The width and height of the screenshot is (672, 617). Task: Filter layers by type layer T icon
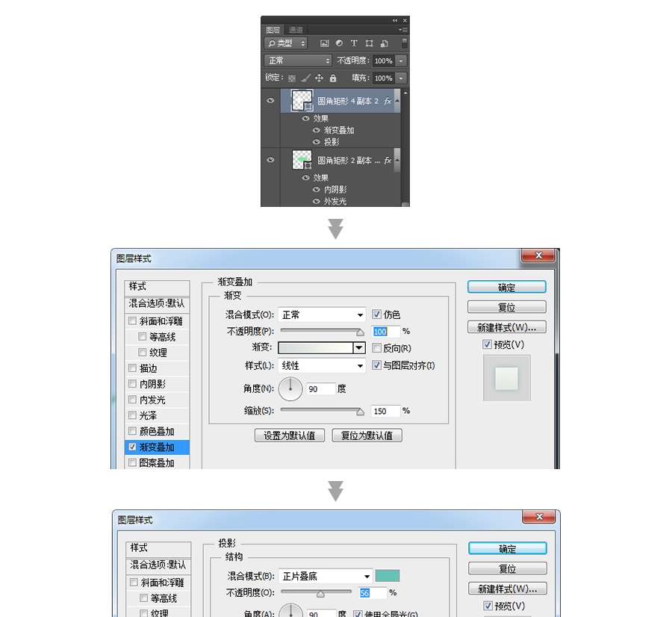tap(354, 43)
